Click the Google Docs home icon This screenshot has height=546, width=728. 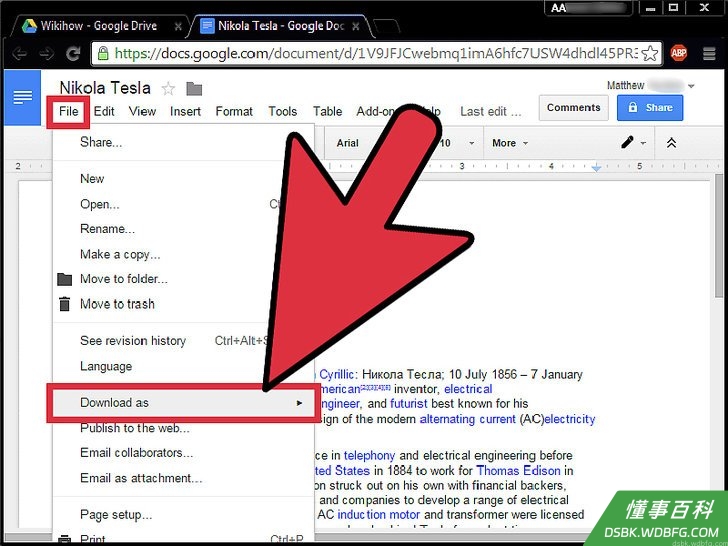tap(22, 98)
